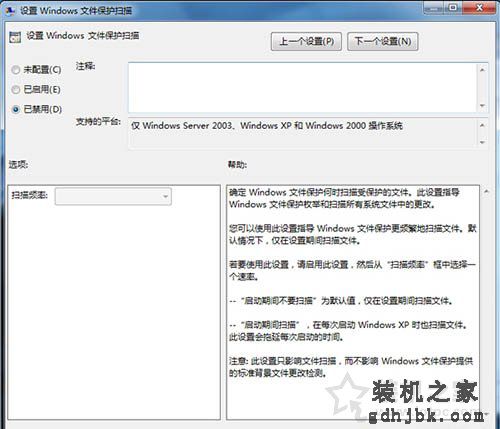Click the policy setting icon beside the heading
The height and width of the screenshot is (429, 500).
point(15,37)
